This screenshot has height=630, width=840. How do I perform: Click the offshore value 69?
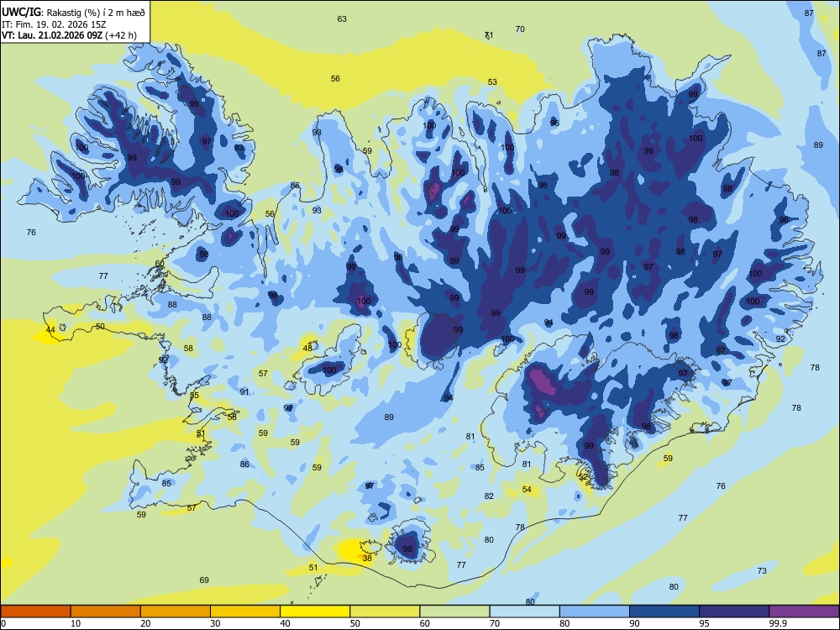point(204,580)
